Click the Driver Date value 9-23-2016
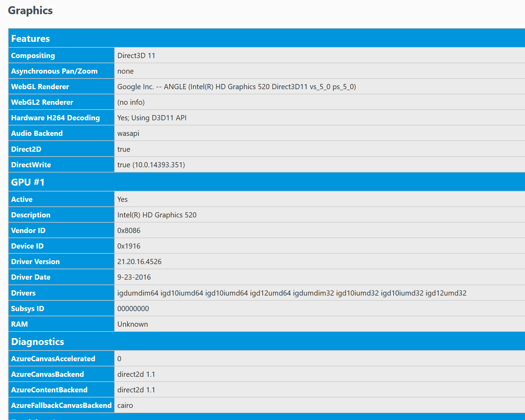 (134, 277)
